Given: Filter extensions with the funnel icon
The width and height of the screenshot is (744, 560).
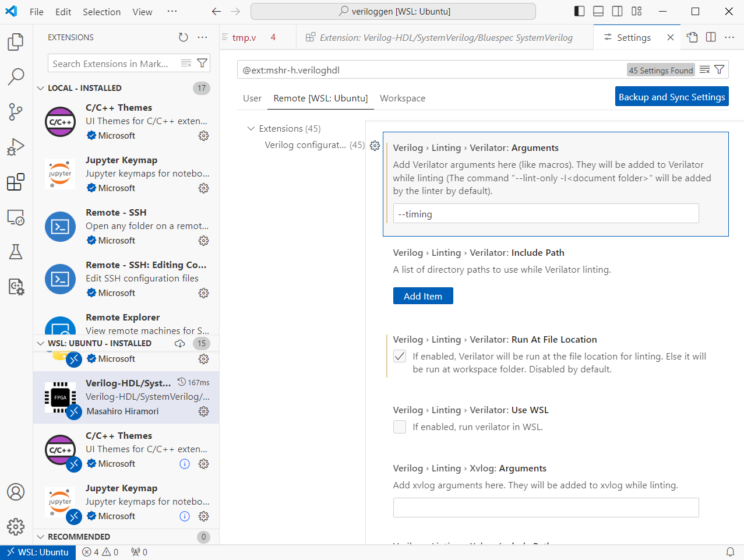Looking at the screenshot, I should pos(202,64).
